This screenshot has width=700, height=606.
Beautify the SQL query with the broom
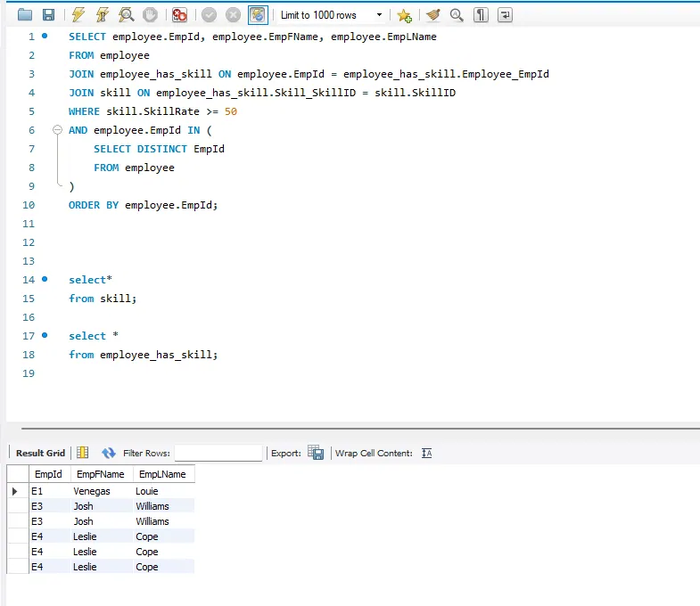coord(432,15)
